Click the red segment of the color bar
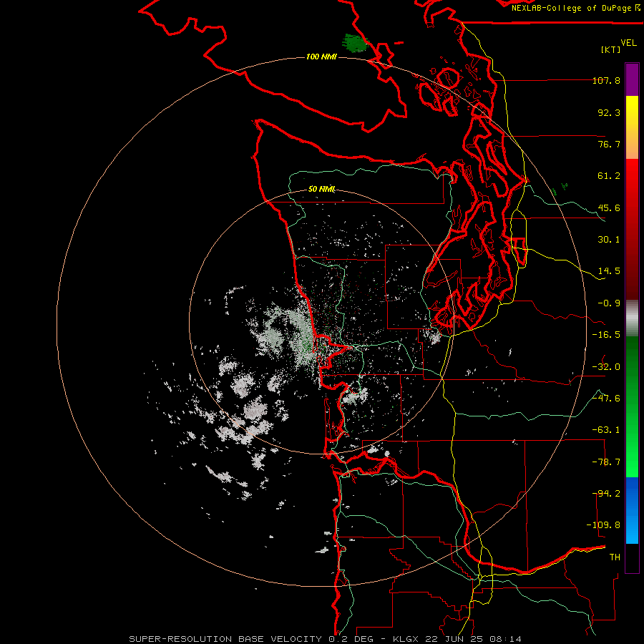This screenshot has height=644, width=644. (x=632, y=229)
